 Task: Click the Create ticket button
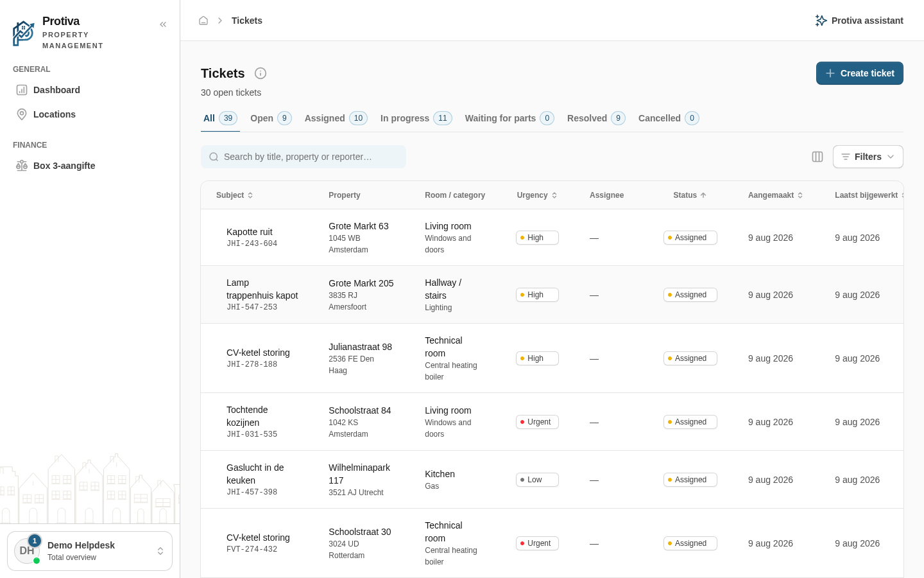coord(859,73)
